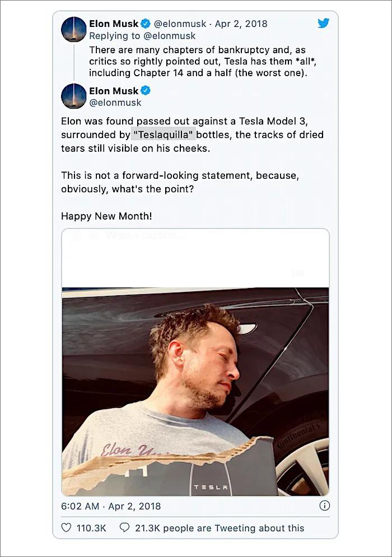Open the "6:02 AM · Apr 2, 2018" timestamp
Viewport: 392px width, 557px height.
coord(111,506)
